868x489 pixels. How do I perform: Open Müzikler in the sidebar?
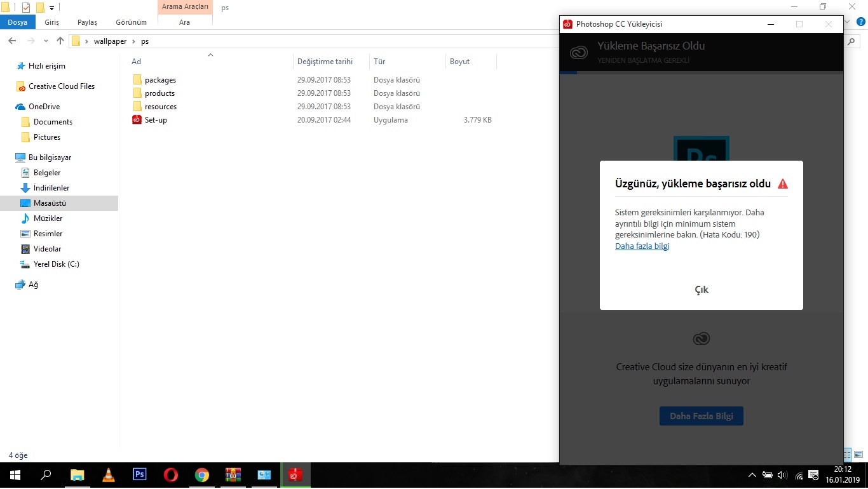(x=48, y=218)
